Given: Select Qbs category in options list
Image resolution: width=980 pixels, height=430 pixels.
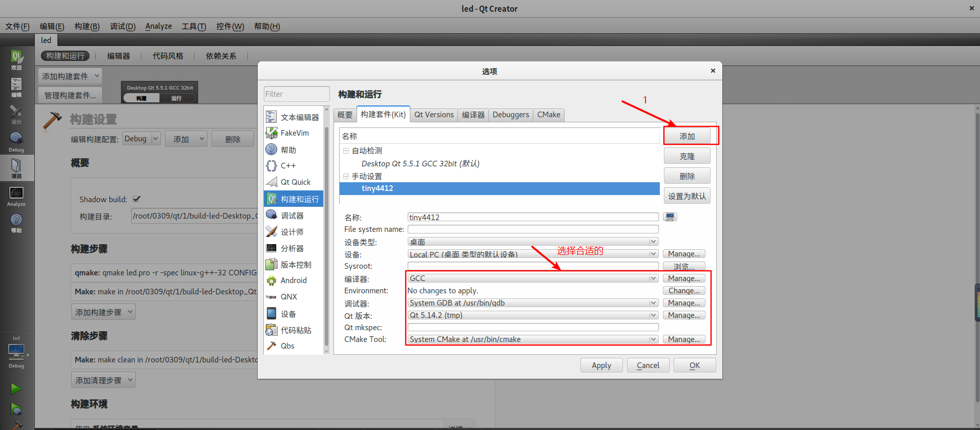Looking at the screenshot, I should (x=293, y=346).
